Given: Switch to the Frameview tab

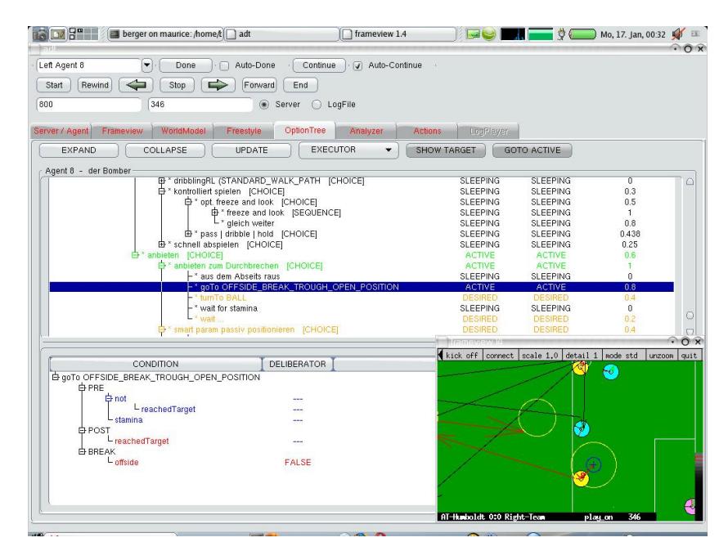Looking at the screenshot, I should coord(122,132).
